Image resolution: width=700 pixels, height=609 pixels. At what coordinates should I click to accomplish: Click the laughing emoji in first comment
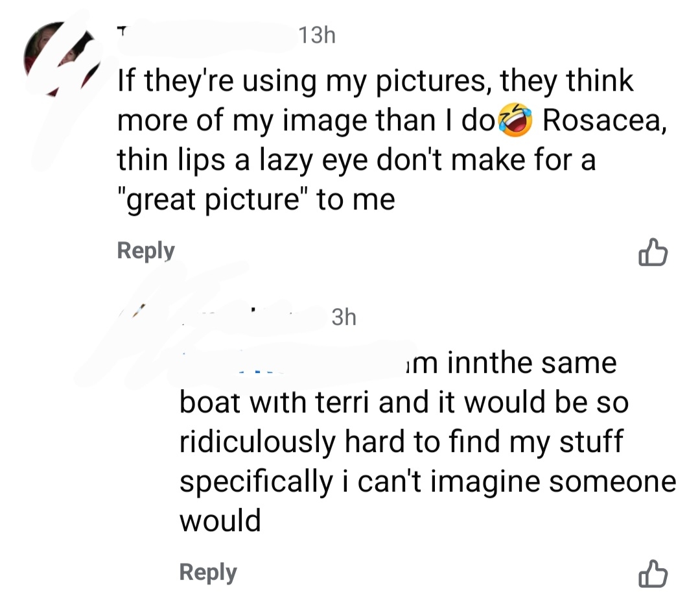click(516, 121)
